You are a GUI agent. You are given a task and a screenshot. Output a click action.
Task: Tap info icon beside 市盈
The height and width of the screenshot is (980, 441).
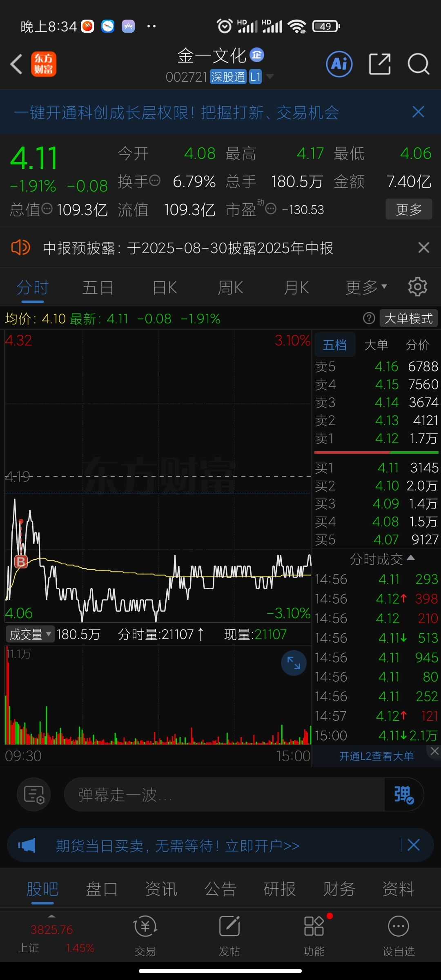271,209
